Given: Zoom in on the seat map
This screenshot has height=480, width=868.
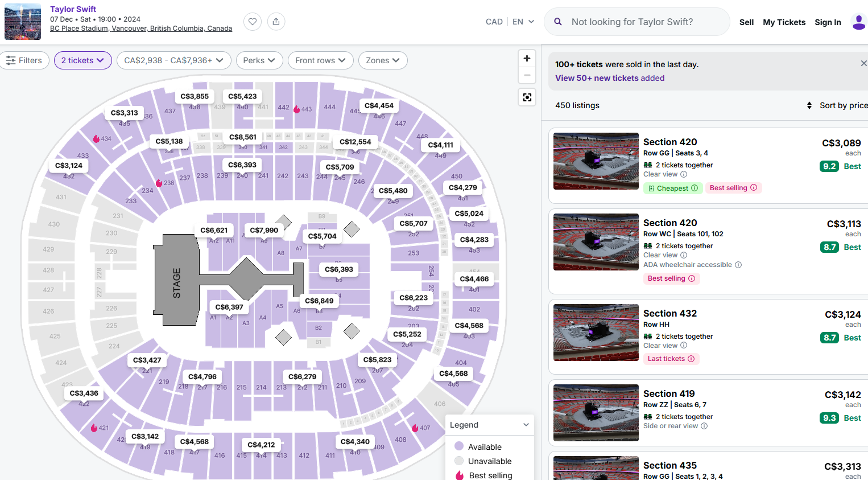Looking at the screenshot, I should click(527, 58).
